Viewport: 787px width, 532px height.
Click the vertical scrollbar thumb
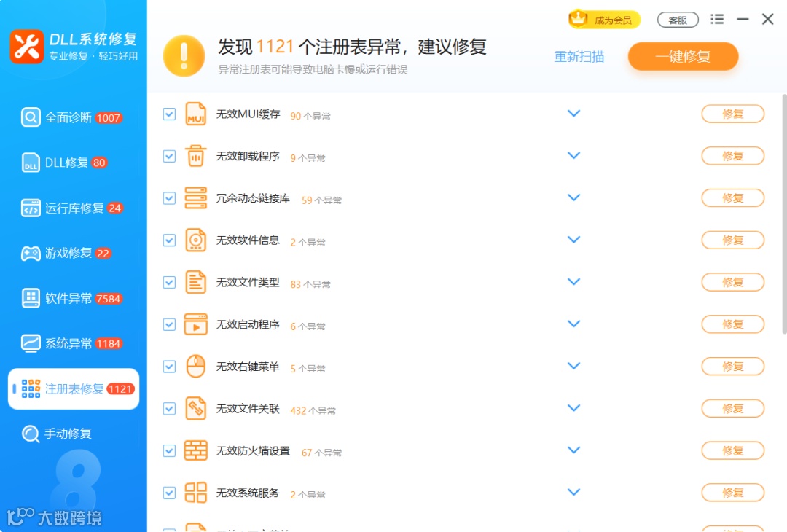click(784, 214)
